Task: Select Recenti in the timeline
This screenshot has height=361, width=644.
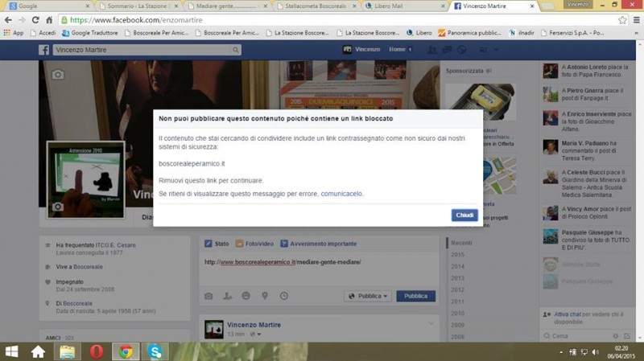Action: (461, 243)
